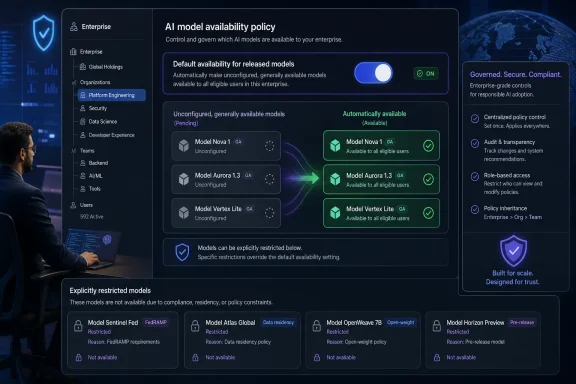Click gray cube icon of unconfigured Model Vertex Lite
Viewport: 576px width, 384px height.
pos(184,212)
